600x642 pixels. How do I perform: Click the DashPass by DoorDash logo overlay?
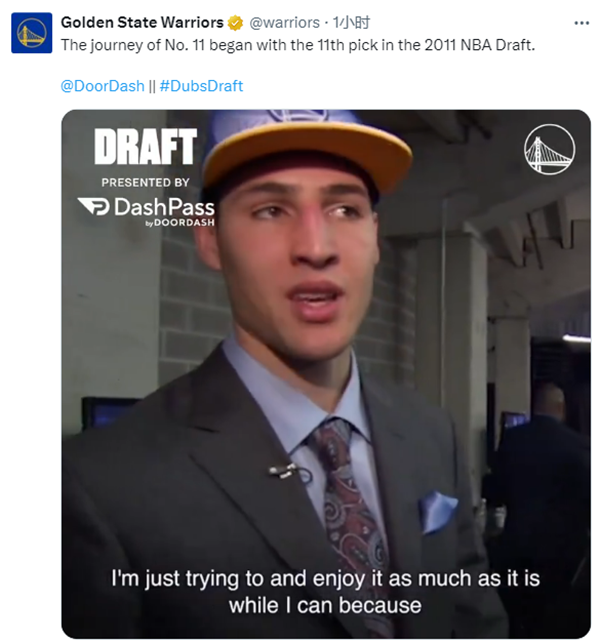click(x=146, y=211)
